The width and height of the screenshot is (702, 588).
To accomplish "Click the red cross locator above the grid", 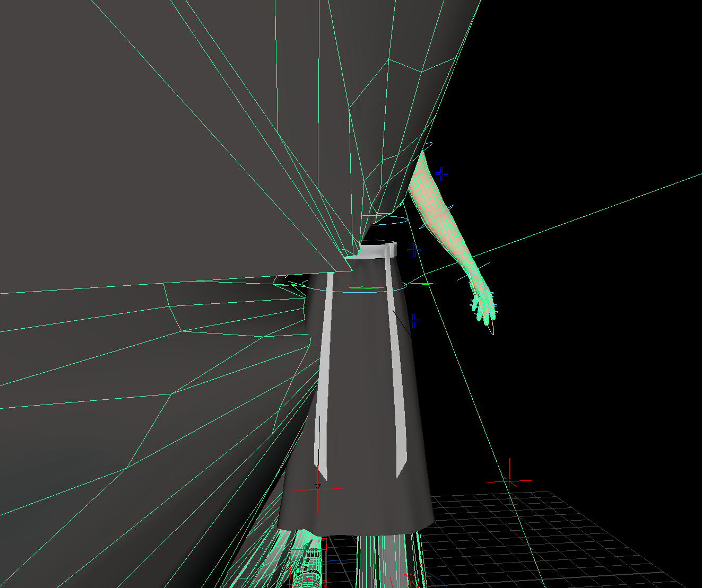I will (x=509, y=480).
